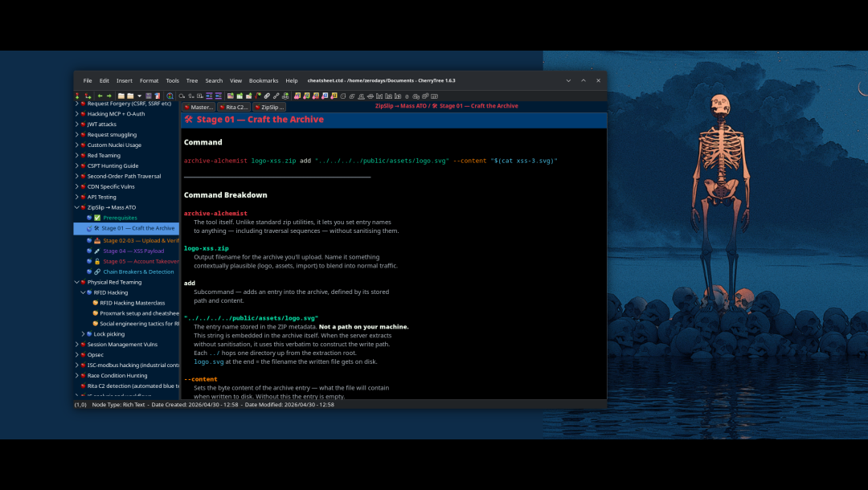This screenshot has height=490, width=868.
Task: Expand the API Testing node
Action: pos(77,197)
